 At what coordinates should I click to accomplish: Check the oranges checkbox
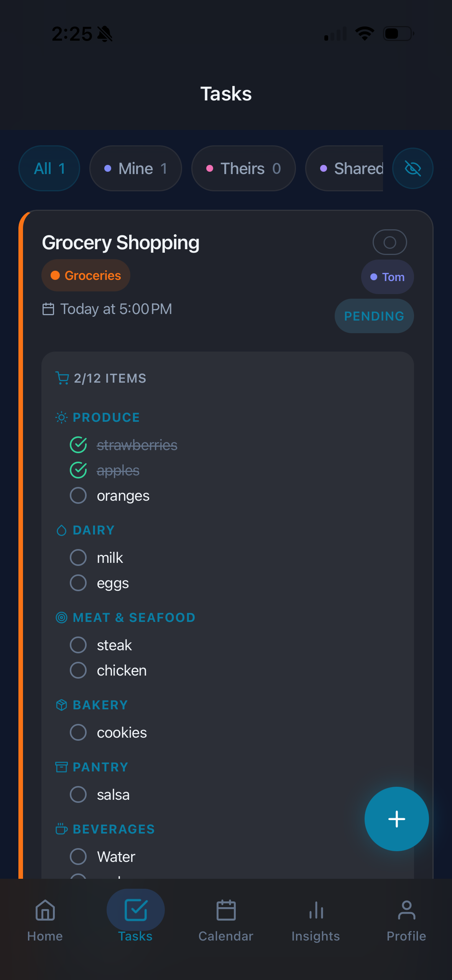[78, 495]
